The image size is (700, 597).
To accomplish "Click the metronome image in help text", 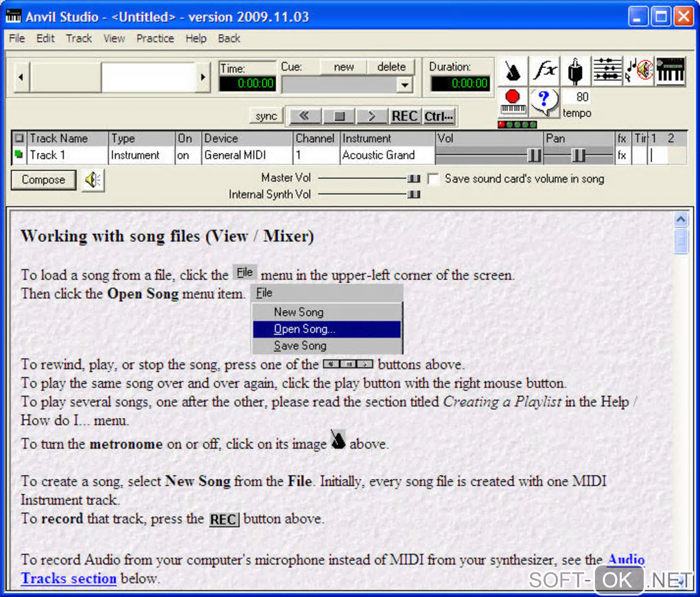I will click(338, 439).
